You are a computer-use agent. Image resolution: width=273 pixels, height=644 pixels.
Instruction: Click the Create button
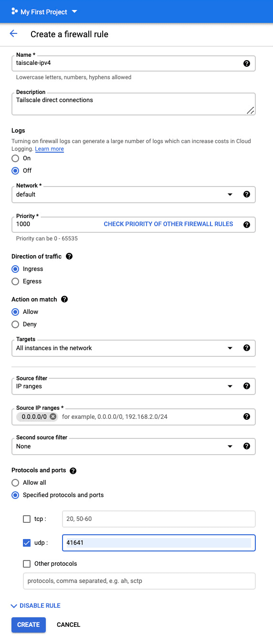(x=29, y=625)
